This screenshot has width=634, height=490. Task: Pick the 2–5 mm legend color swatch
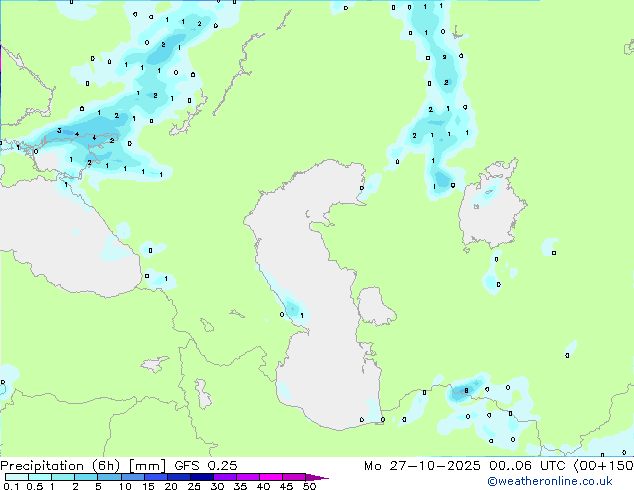tap(86, 477)
